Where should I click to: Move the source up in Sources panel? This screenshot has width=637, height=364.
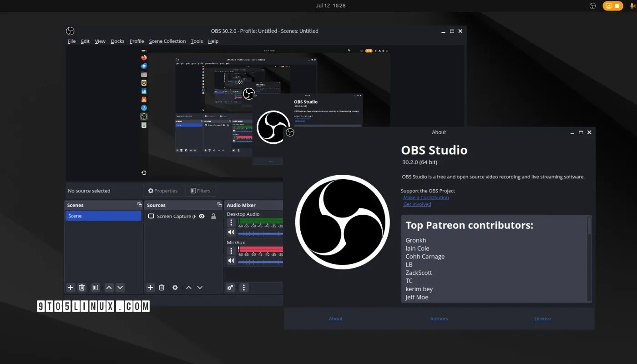[x=188, y=288]
